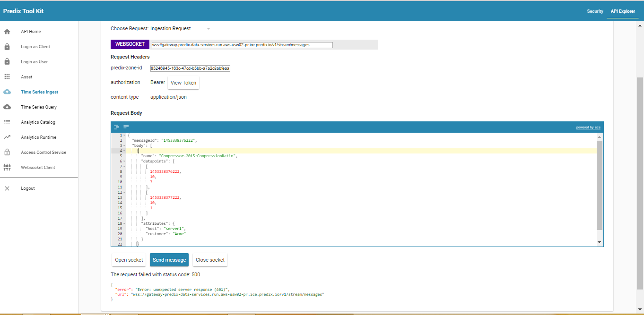Click the editor scroll up arrow

[x=600, y=136]
